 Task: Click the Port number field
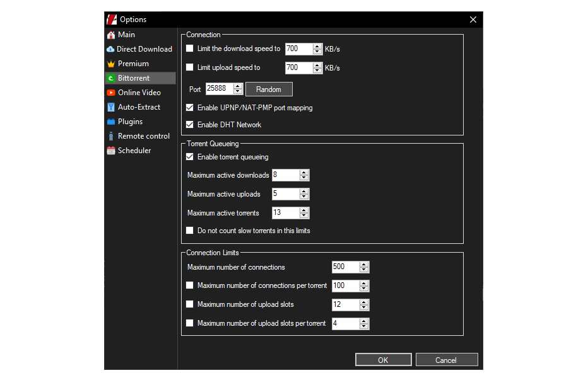[220, 89]
